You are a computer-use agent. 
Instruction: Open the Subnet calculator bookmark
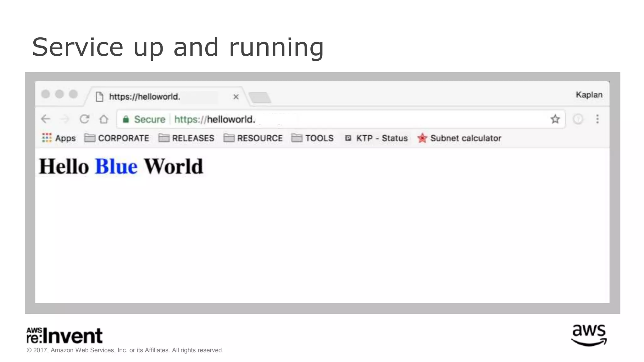coord(459,138)
